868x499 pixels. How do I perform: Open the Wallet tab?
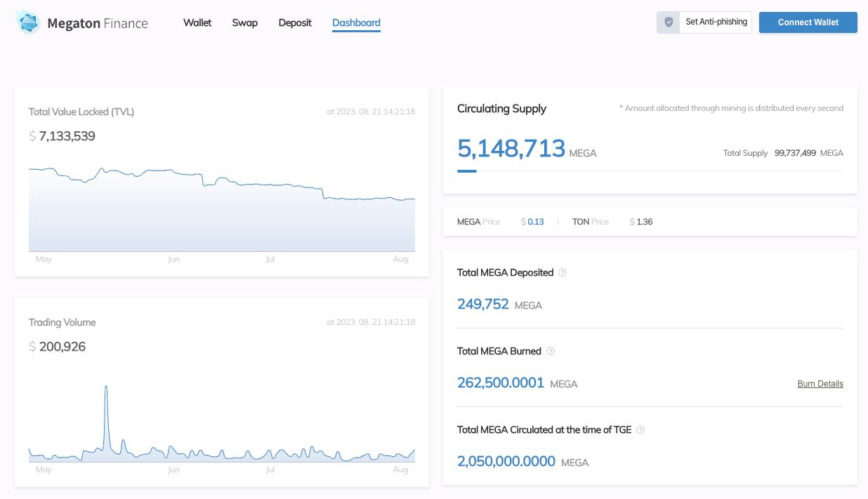[x=197, y=22]
